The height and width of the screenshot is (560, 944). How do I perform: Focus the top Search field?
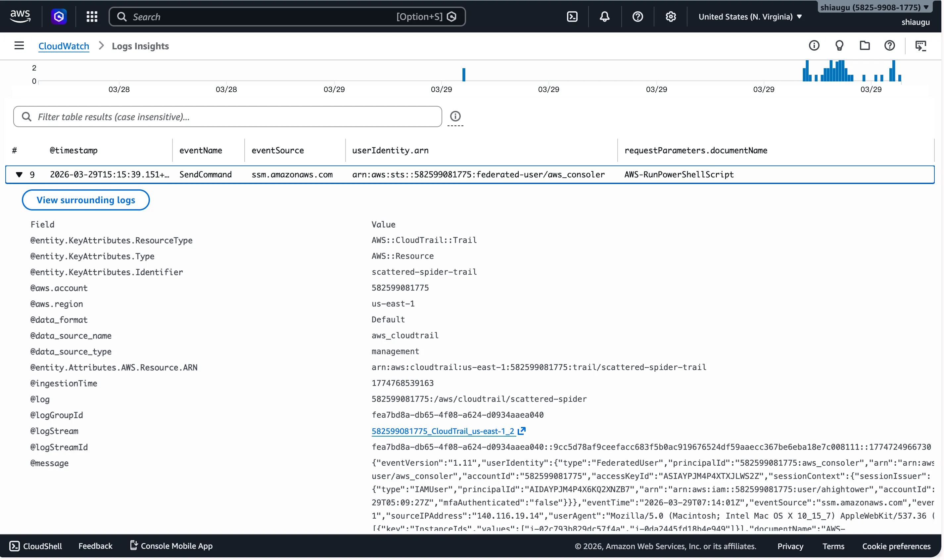[x=287, y=17]
